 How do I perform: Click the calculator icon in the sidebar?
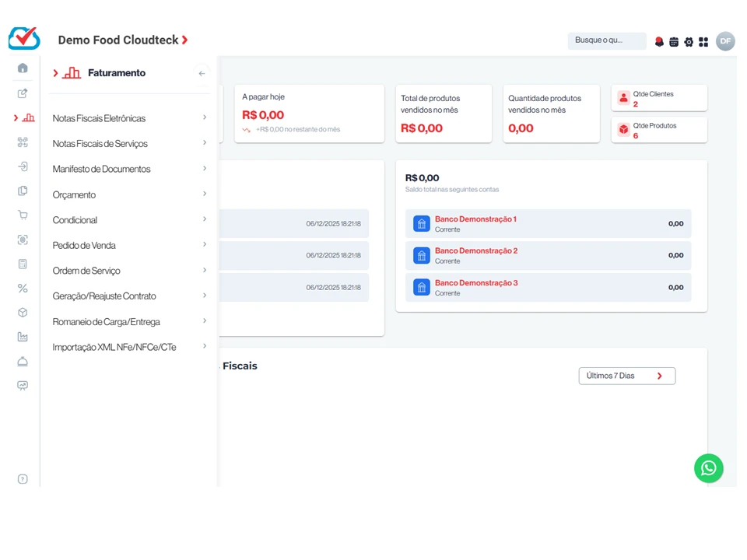point(23,264)
